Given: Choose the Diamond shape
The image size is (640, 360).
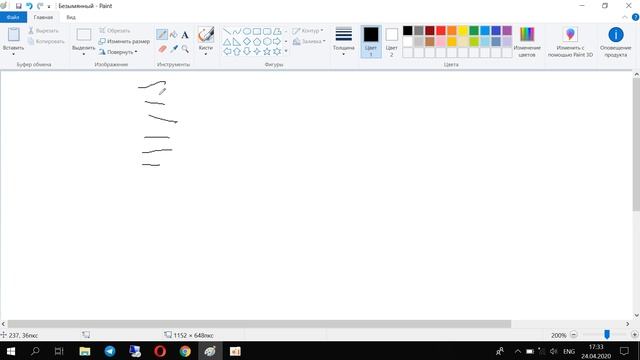Looking at the screenshot, I should (247, 42).
